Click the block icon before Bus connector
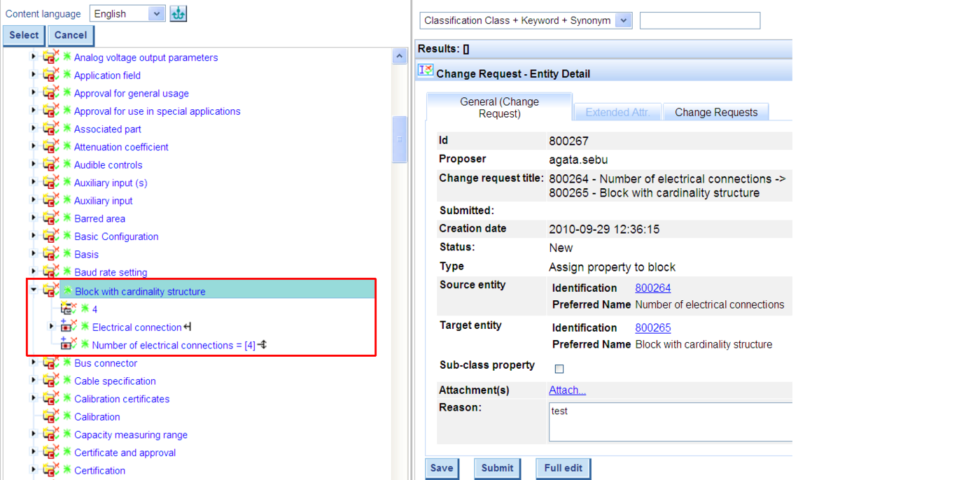980x480 pixels. coord(50,362)
